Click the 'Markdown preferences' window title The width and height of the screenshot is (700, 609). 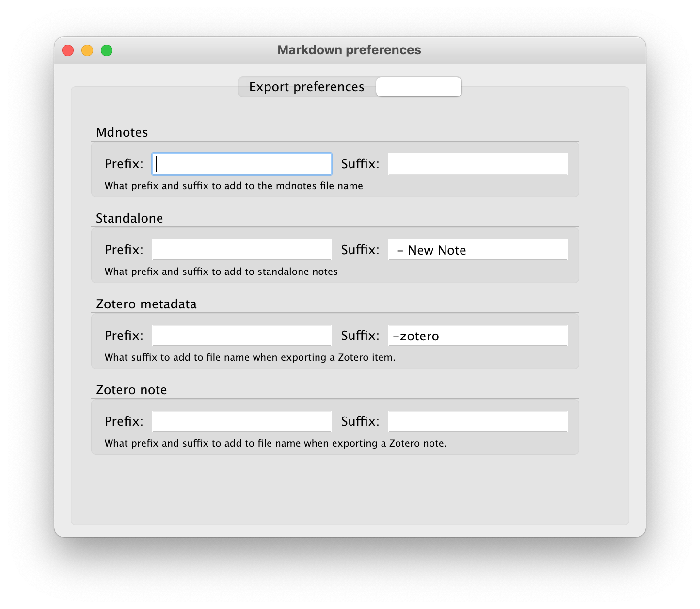click(349, 50)
